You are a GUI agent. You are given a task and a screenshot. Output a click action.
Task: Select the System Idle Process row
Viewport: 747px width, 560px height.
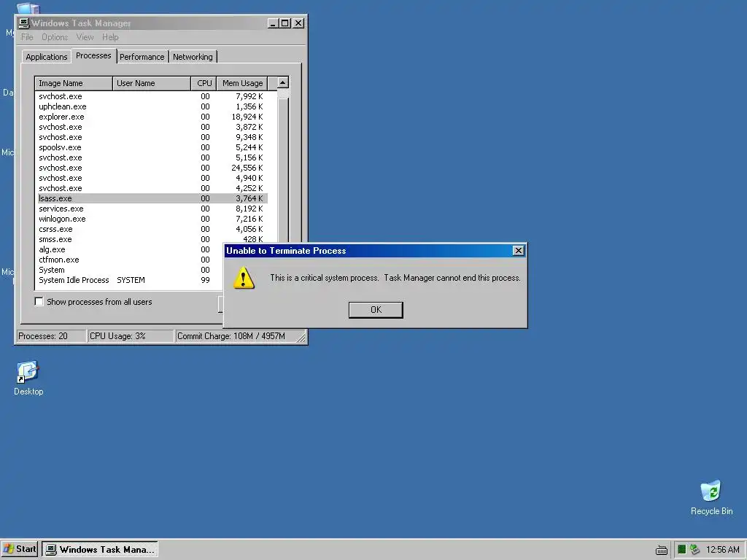[x=131, y=280]
